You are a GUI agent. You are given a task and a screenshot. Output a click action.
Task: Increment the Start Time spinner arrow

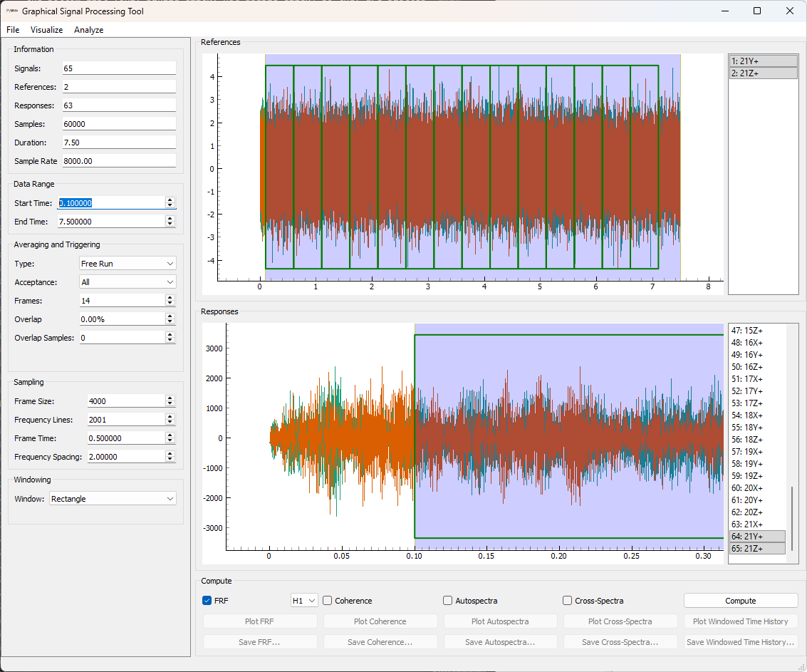point(170,200)
